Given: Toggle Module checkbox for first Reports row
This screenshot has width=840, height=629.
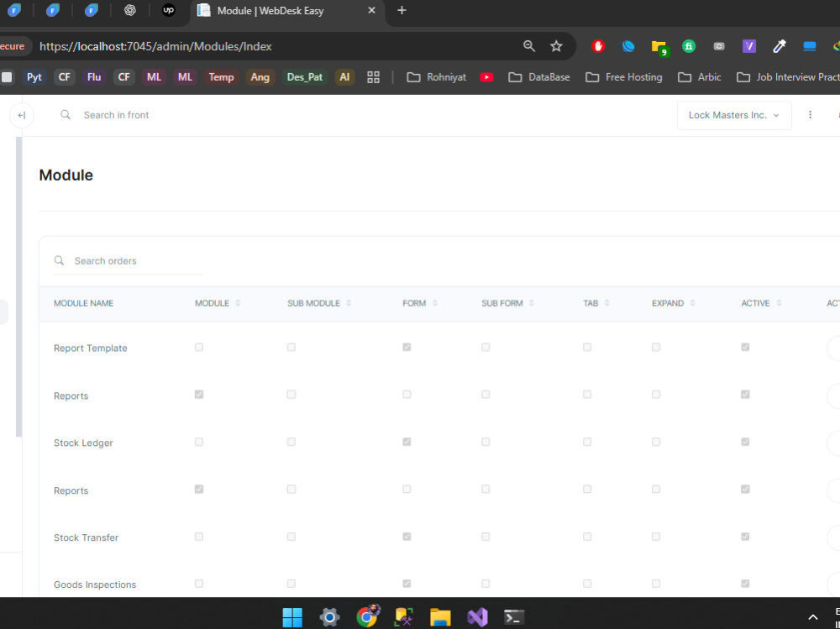Looking at the screenshot, I should point(199,395).
